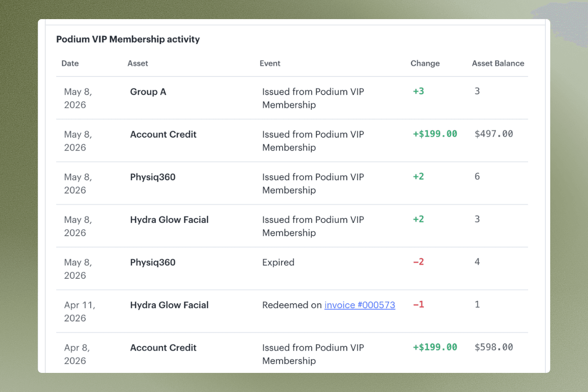Click the $598.00 asset balance
The image size is (588, 392).
pyautogui.click(x=494, y=347)
